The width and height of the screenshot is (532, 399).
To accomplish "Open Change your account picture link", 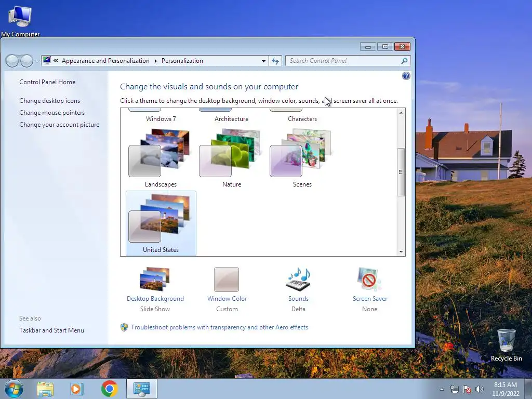I will tap(59, 125).
